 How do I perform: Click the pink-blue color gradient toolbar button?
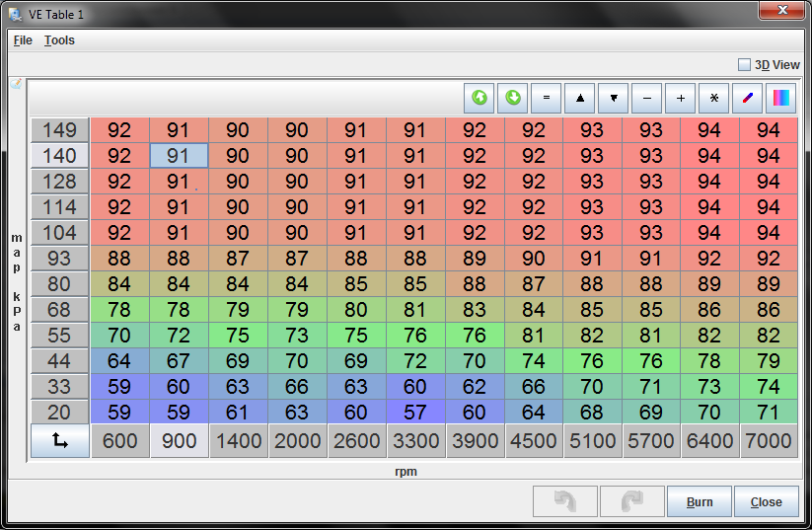[780, 99]
